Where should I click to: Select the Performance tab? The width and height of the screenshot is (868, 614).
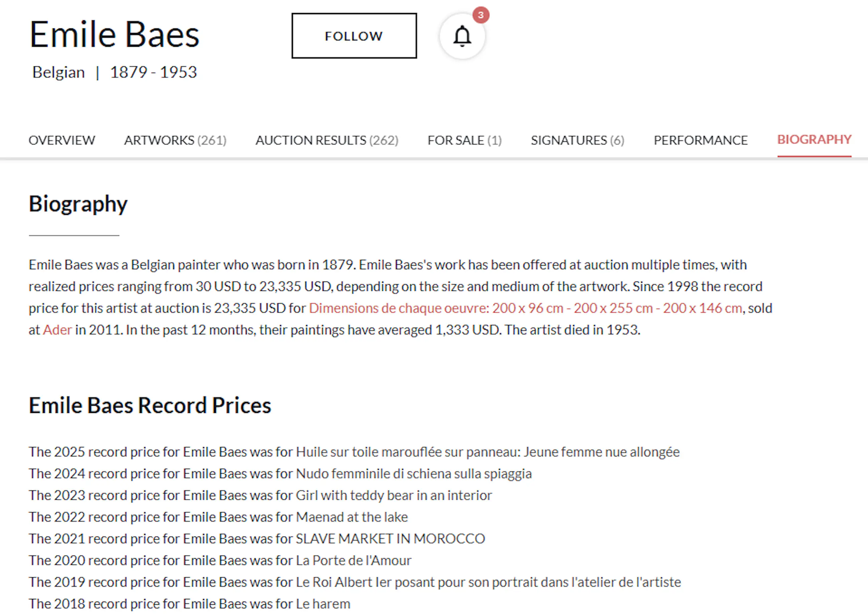700,140
